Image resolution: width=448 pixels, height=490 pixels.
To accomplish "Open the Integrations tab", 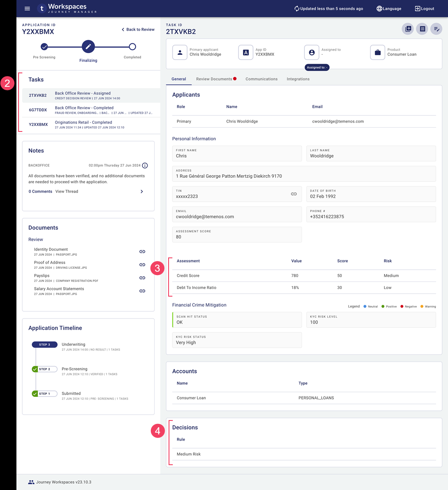I will (298, 79).
